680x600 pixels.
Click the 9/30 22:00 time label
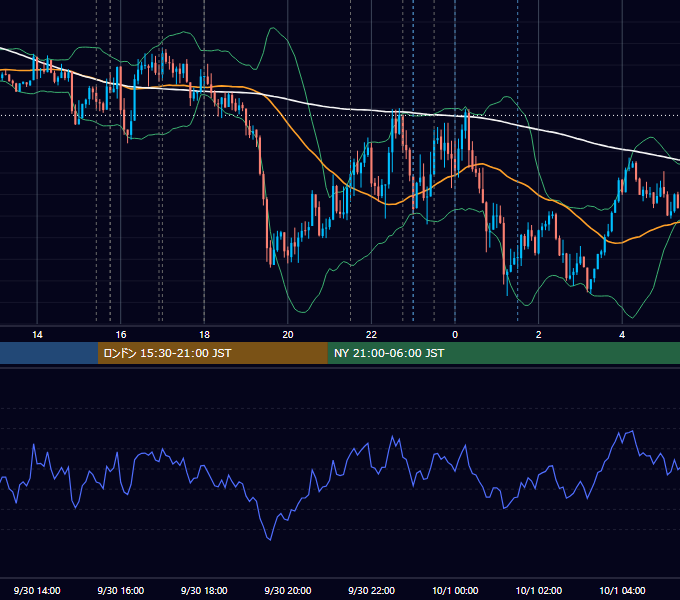371,590
